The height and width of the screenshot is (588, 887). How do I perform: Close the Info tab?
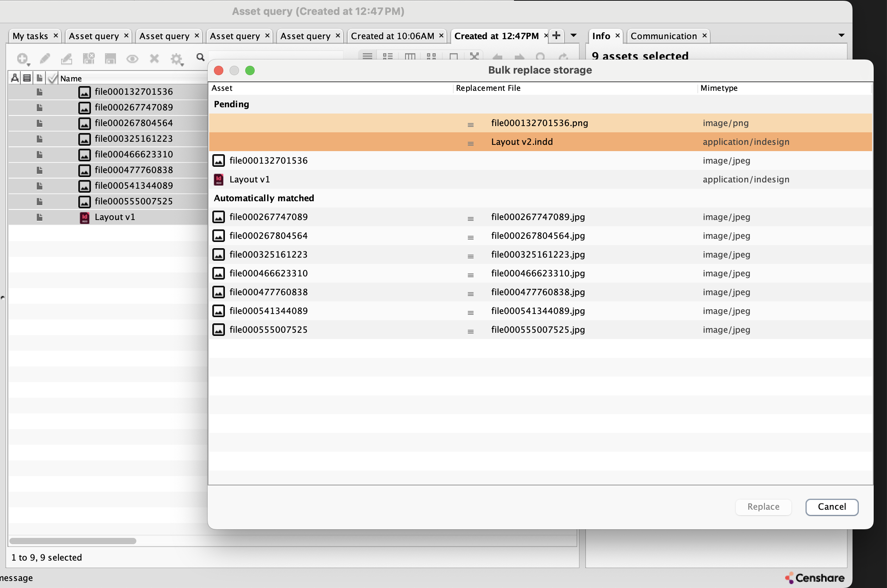617,36
